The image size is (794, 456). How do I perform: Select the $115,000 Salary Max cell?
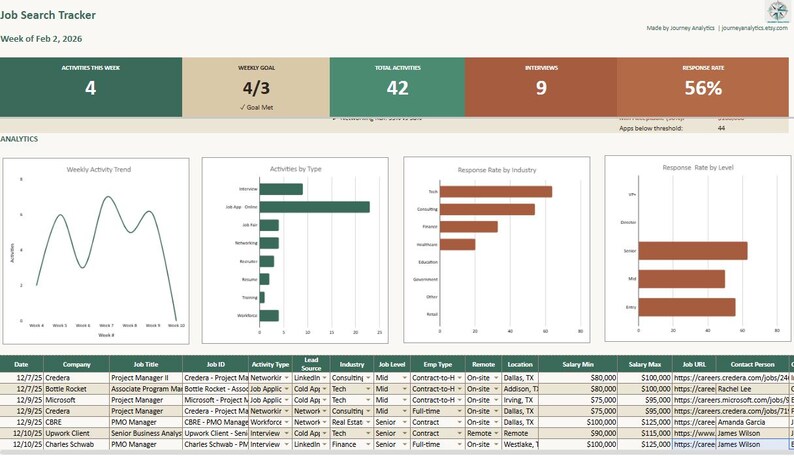[x=645, y=434]
